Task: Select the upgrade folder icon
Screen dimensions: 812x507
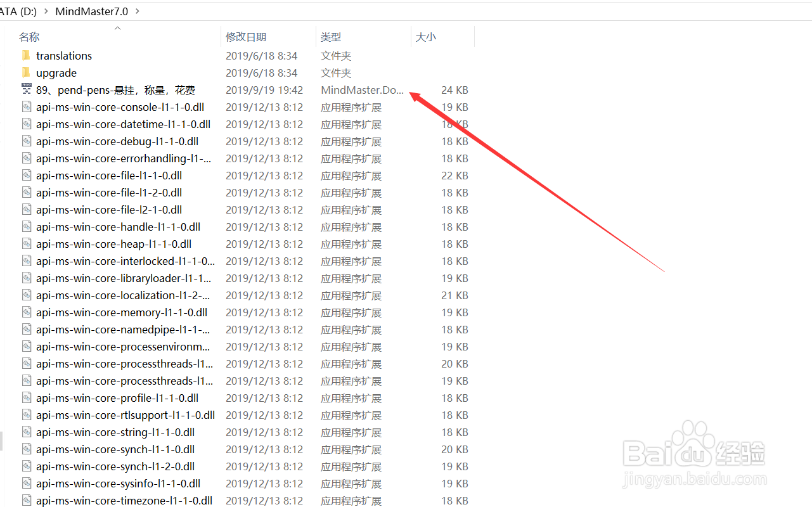Action: 26,73
